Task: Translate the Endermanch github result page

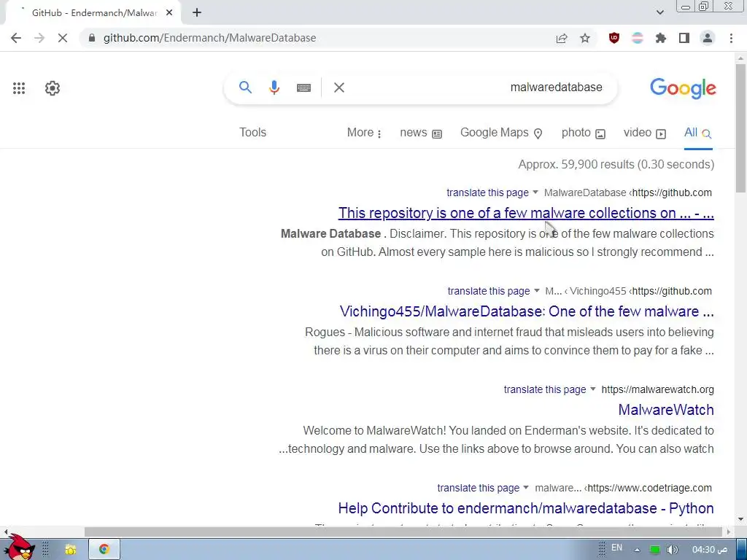Action: [487, 192]
